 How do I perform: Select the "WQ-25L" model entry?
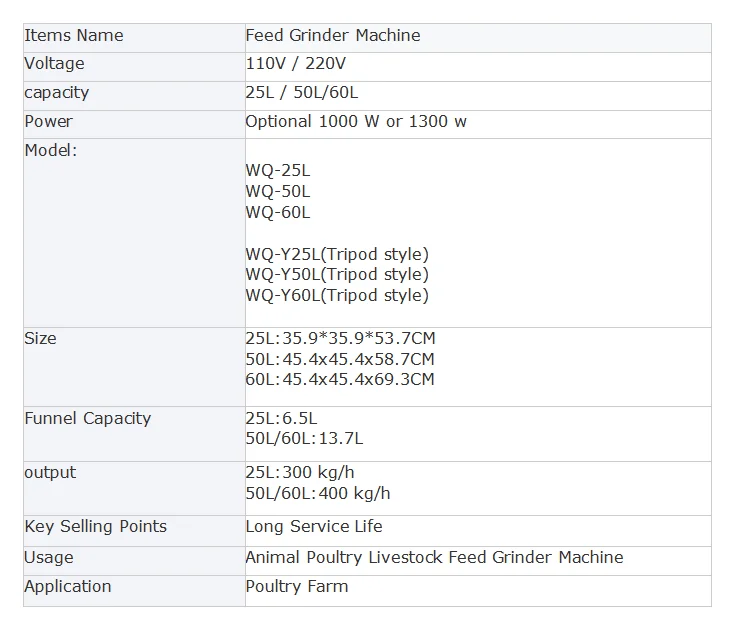pos(278,171)
